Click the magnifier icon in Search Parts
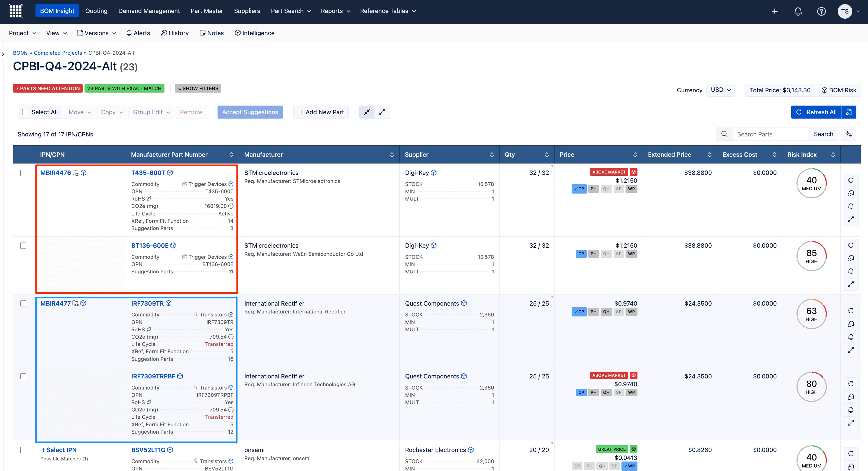This screenshot has width=868, height=471. 724,134
